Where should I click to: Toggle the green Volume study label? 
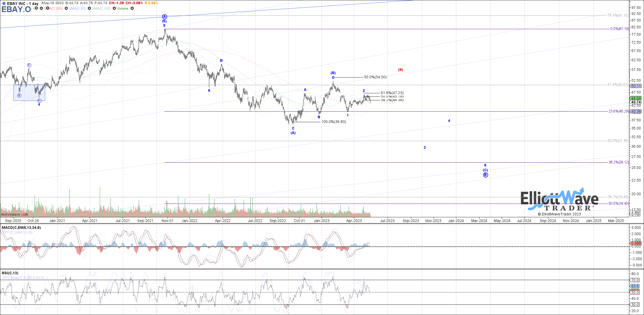(123, 8)
